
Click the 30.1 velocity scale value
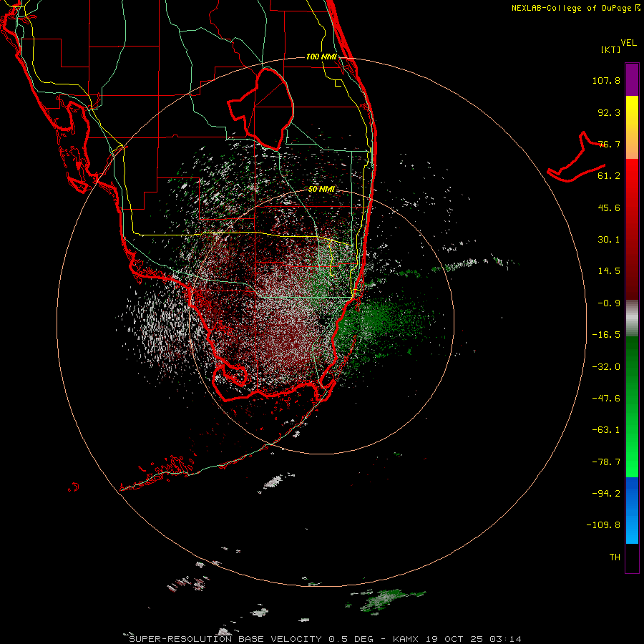tap(609, 240)
